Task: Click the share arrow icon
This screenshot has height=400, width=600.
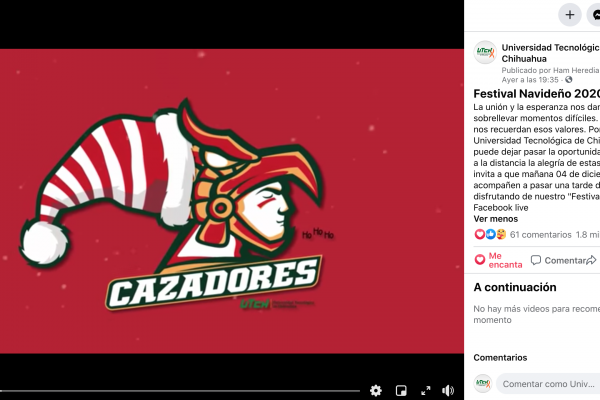Action: pyautogui.click(x=592, y=260)
